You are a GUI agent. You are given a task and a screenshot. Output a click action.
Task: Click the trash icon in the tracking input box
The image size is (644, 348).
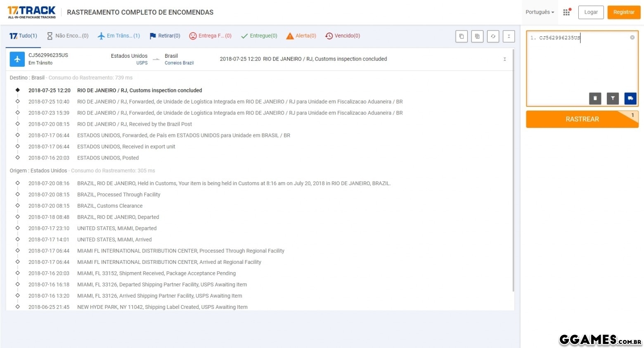pyautogui.click(x=595, y=99)
